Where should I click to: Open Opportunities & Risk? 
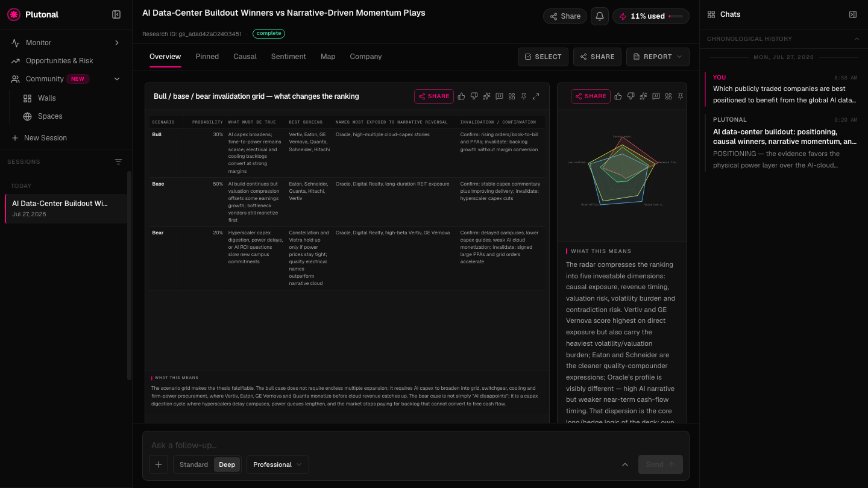click(x=66, y=61)
